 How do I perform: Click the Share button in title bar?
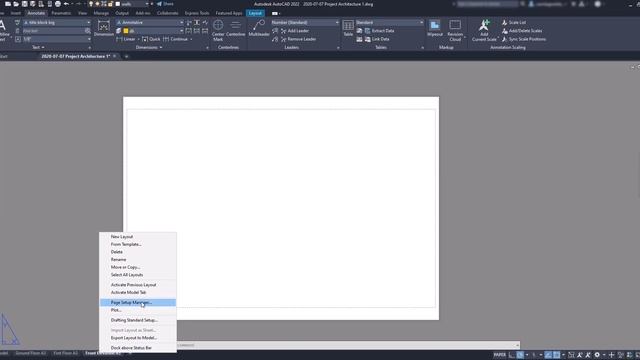point(165,4)
